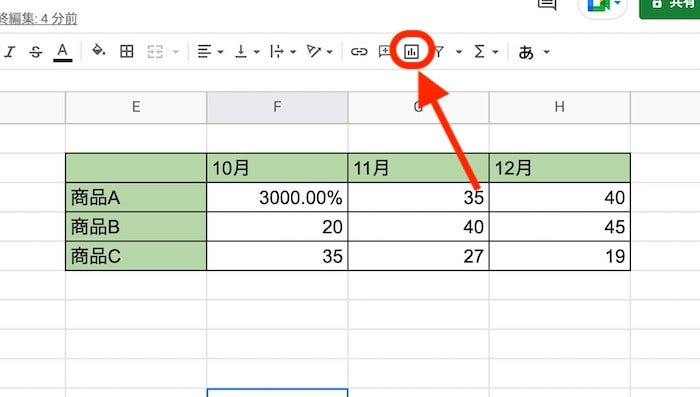
Task: Select the 商品C cell
Action: pos(136,256)
